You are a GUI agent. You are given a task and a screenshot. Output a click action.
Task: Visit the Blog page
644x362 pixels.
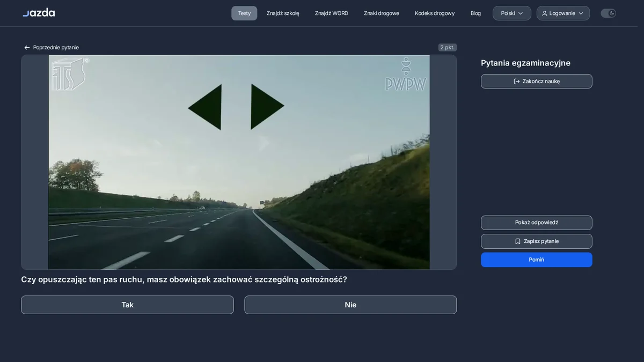coord(475,13)
